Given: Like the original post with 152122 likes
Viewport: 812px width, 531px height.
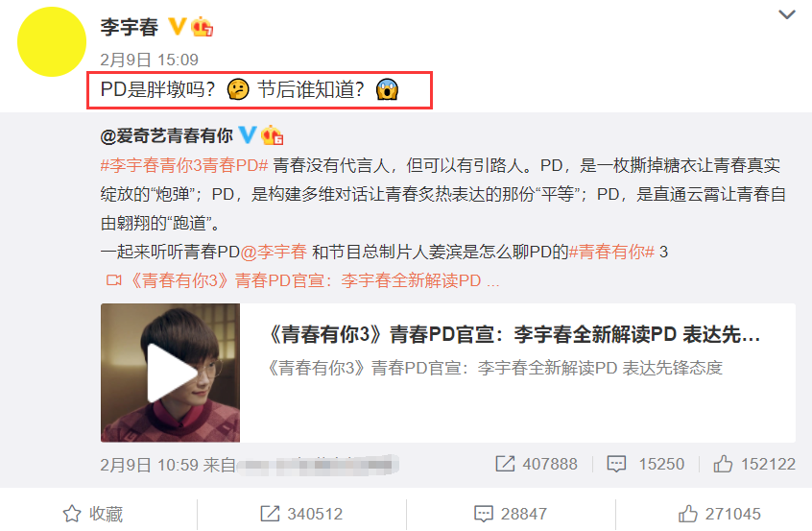Looking at the screenshot, I should click(x=754, y=464).
